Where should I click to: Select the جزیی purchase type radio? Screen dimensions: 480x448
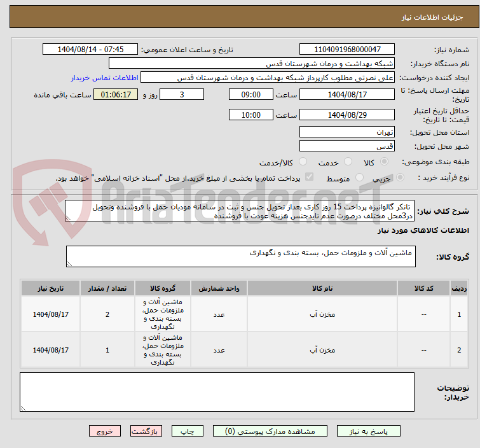[400, 177]
